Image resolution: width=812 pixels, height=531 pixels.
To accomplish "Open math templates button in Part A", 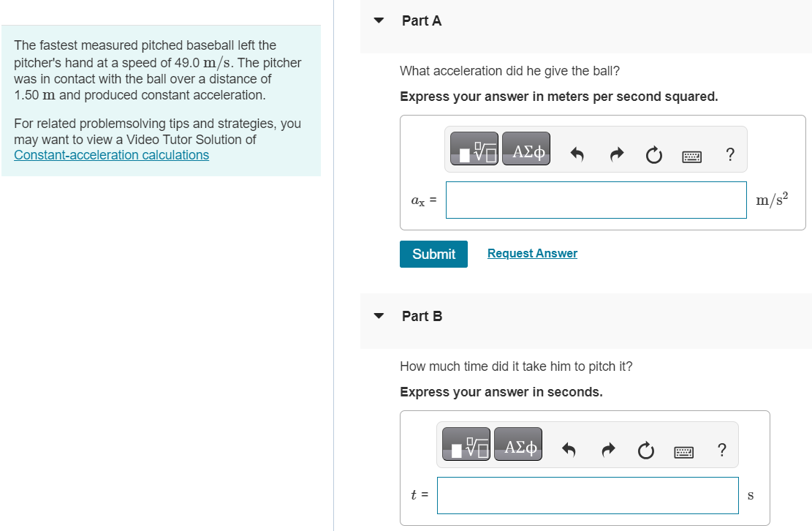I will tap(474, 148).
